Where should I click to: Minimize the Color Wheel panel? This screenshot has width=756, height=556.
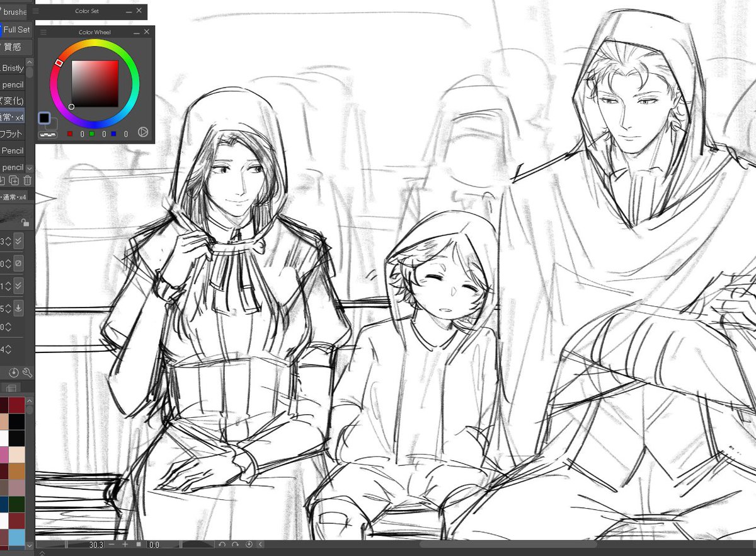137,32
